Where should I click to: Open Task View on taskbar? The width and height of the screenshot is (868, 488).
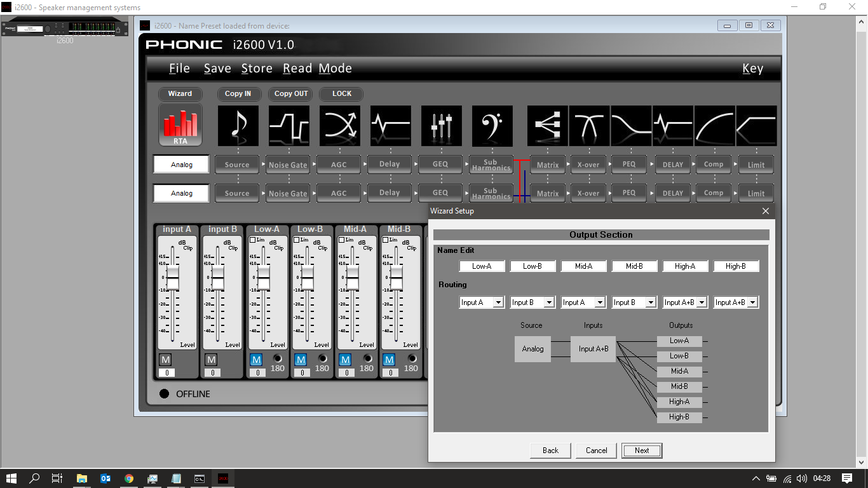coord(57,478)
